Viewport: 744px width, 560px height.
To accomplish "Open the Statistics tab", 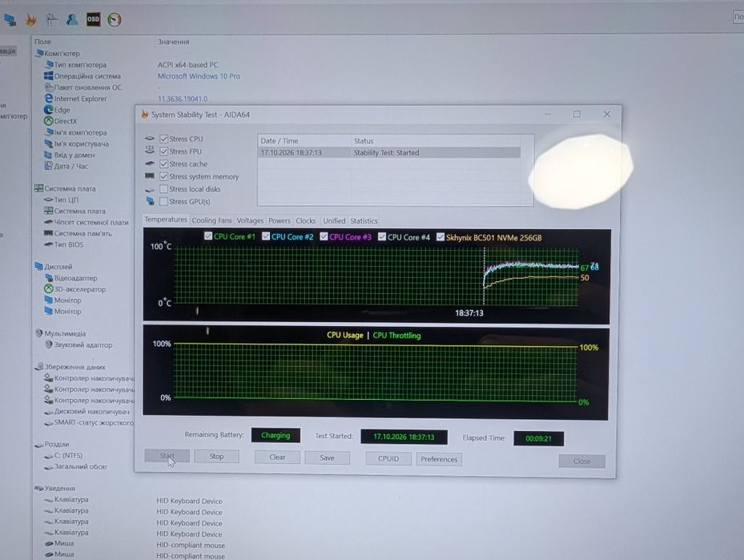I will (x=364, y=220).
